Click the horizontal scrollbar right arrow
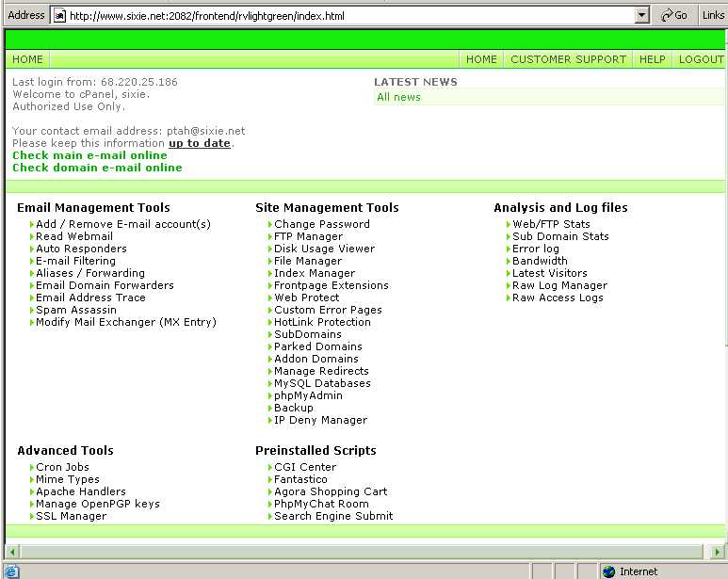The height and width of the screenshot is (579, 728). click(x=719, y=551)
